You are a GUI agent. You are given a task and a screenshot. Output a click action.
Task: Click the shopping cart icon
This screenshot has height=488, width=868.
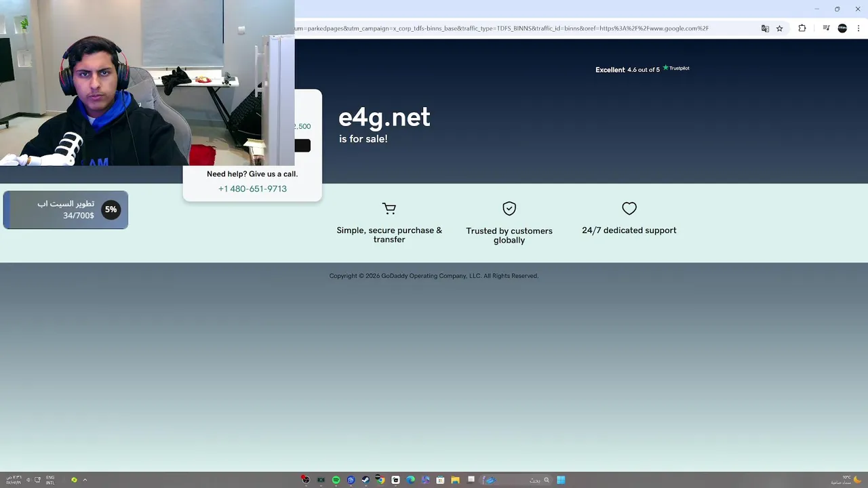[389, 208]
